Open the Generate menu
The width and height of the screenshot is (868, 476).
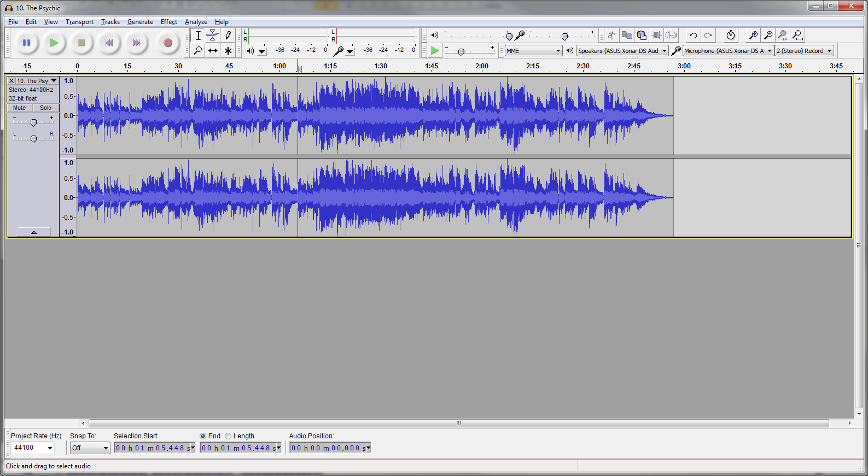pos(140,22)
